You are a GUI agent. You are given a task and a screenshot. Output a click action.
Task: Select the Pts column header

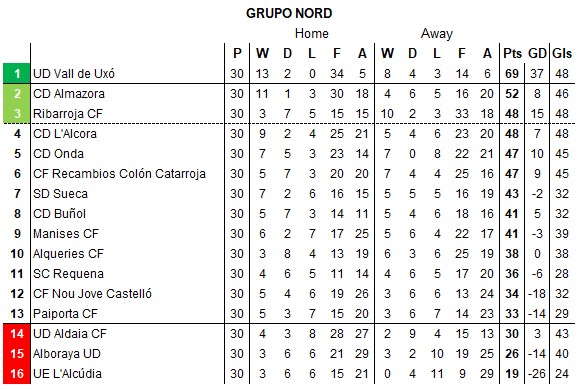click(512, 54)
